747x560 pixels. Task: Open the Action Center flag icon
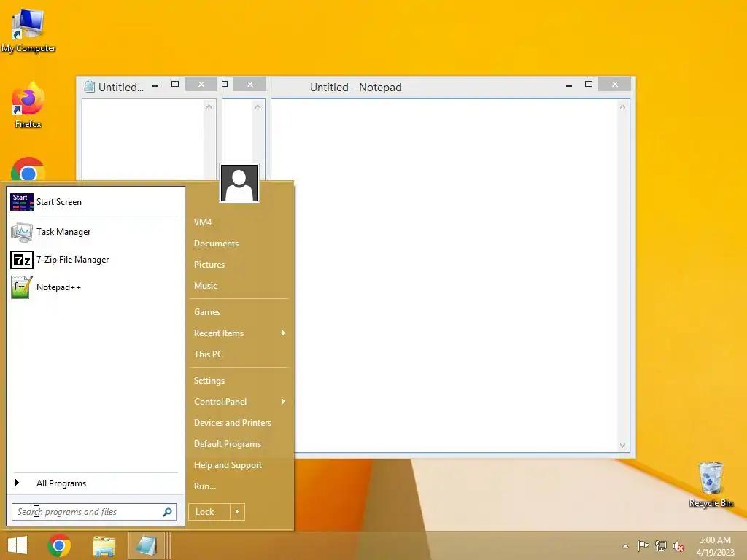(x=643, y=545)
